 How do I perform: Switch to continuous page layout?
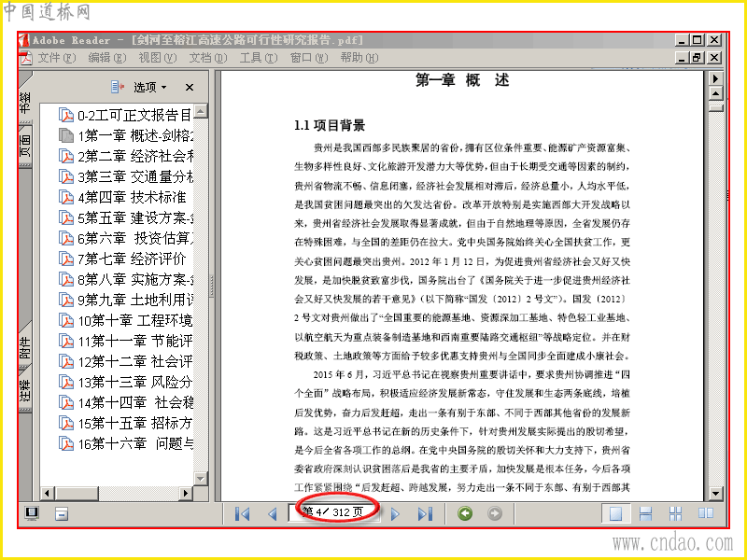[645, 513]
